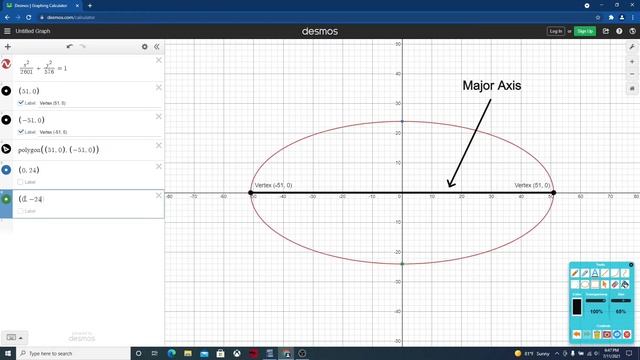Undo the last expression edit
640x360 pixels.
pyautogui.click(x=70, y=47)
